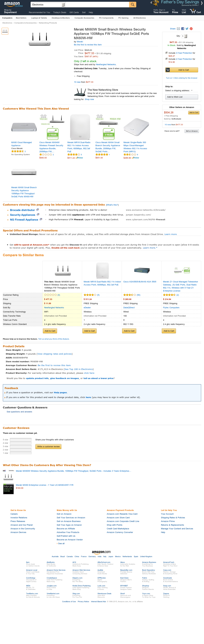
Task: Check Include 3-Year Protection box
Action: pos(167,53)
